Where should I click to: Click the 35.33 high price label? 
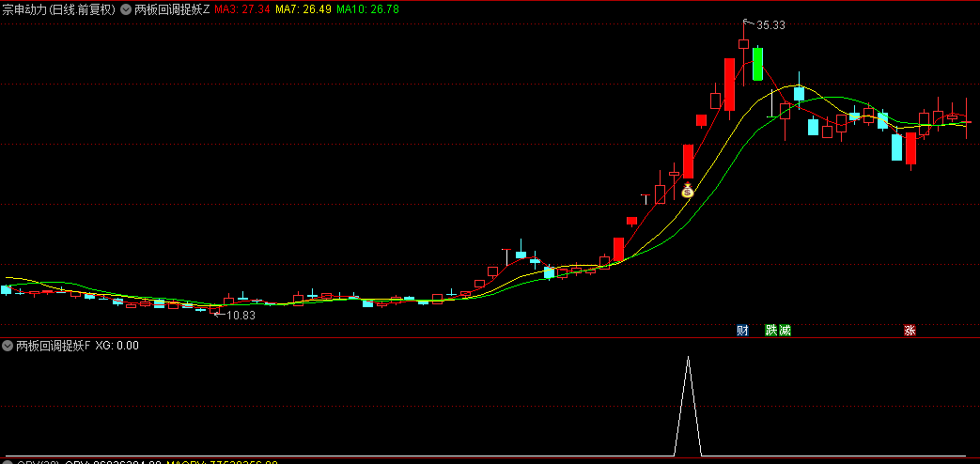coord(770,25)
